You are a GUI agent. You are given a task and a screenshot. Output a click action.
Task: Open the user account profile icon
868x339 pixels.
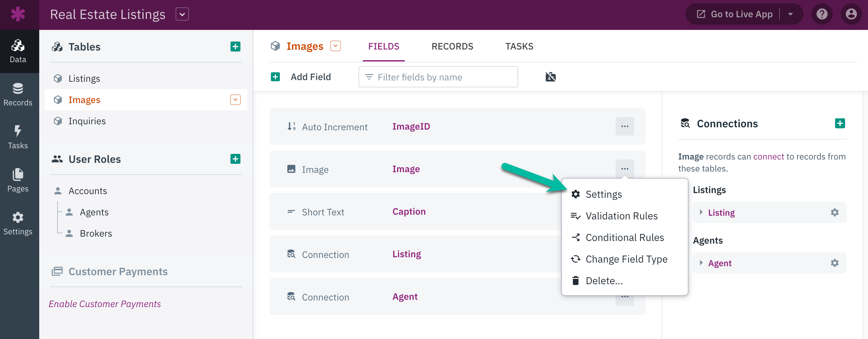(851, 15)
